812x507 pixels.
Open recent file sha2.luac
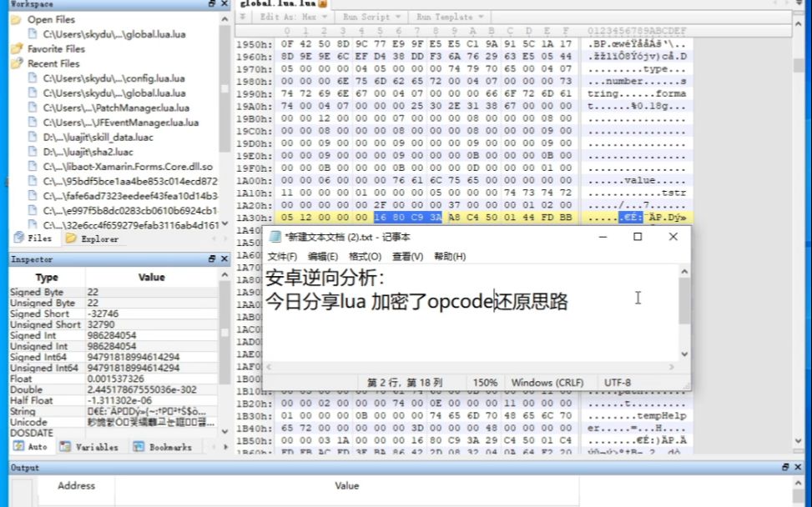coord(88,152)
